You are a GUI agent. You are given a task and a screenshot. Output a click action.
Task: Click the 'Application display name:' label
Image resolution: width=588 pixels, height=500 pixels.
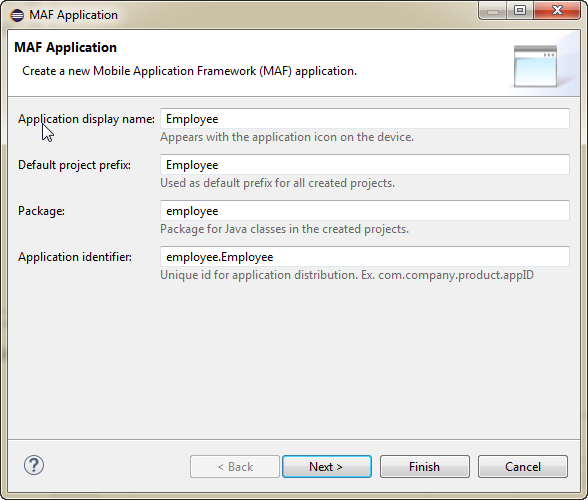point(86,119)
